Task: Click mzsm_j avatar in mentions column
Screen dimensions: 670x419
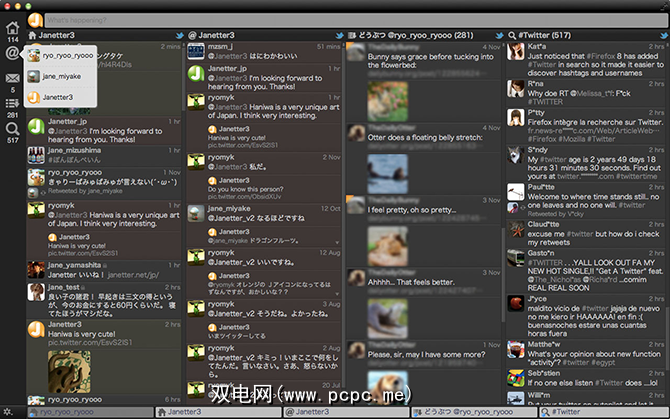Action: [x=196, y=52]
